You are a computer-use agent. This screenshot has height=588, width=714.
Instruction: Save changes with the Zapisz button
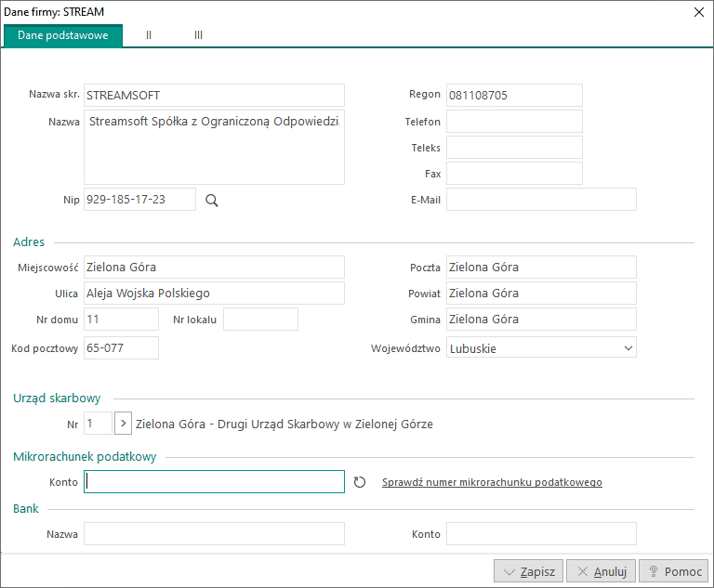click(528, 571)
